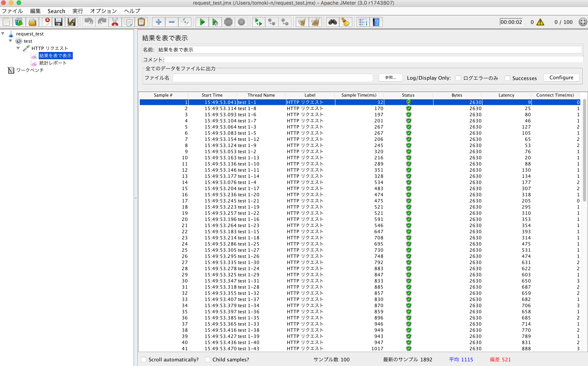This screenshot has height=366, width=588.
Task: Select the Start no pauses icon
Action: click(215, 22)
